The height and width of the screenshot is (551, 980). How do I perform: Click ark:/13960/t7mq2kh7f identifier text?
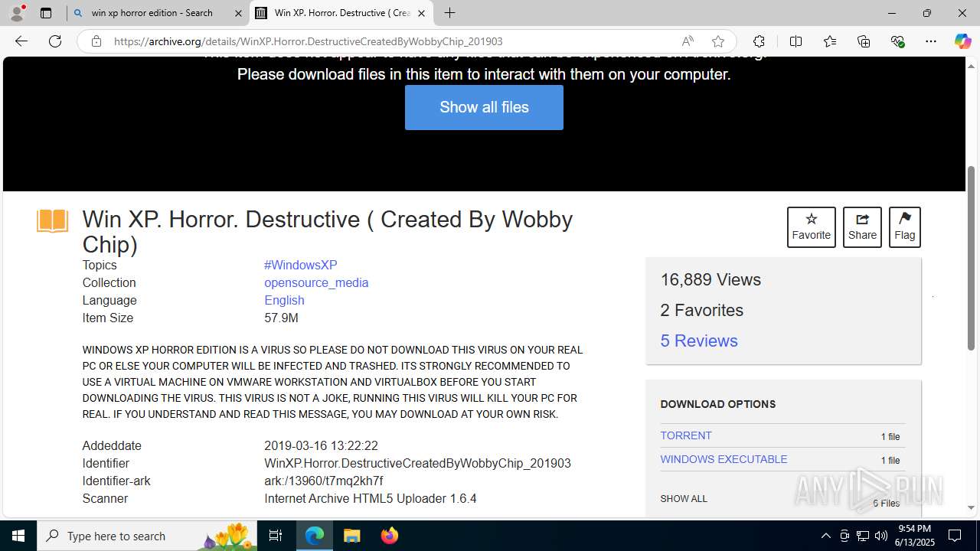coord(324,481)
